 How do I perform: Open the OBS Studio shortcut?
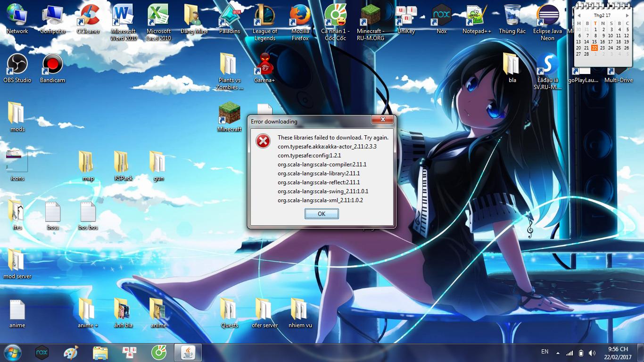(x=17, y=68)
